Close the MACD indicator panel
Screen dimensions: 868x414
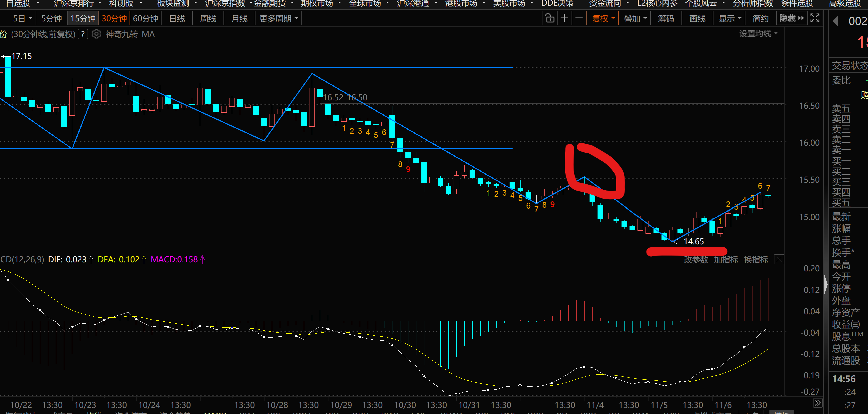[779, 259]
